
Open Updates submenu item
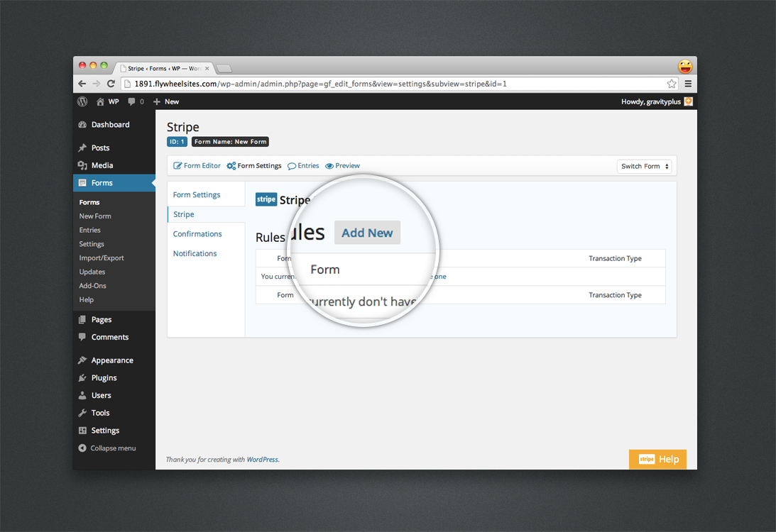[92, 272]
